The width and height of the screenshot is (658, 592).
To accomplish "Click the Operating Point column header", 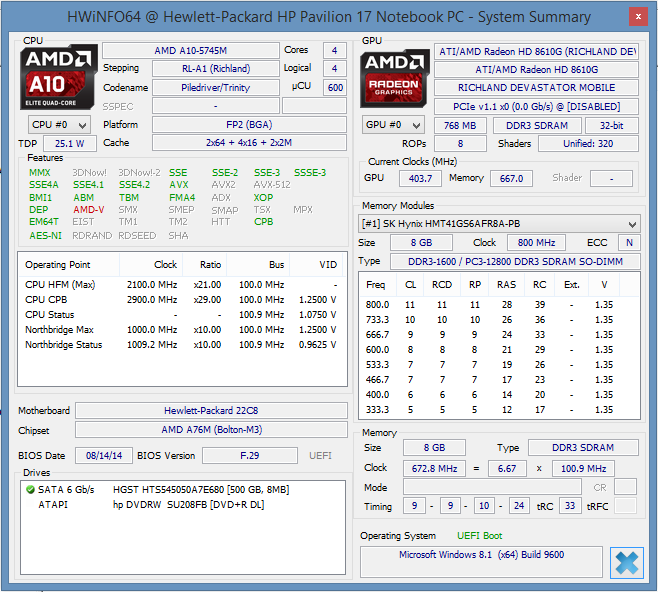I will pos(69,265).
